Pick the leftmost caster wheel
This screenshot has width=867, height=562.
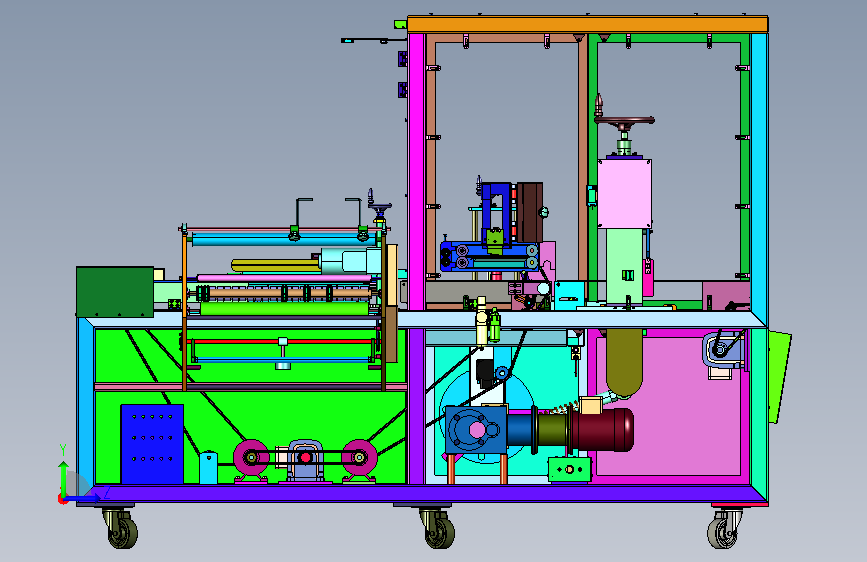point(122,532)
